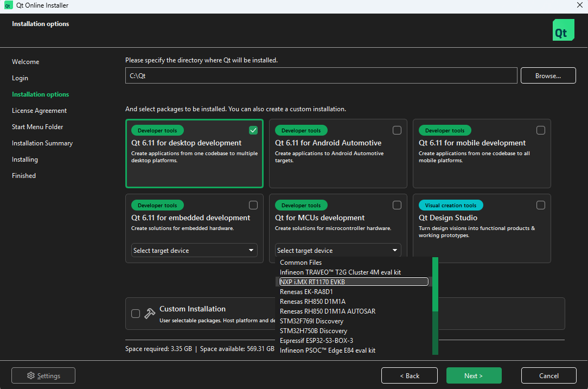
Task: Click the device list vertical scrollbar
Action: tap(435, 306)
